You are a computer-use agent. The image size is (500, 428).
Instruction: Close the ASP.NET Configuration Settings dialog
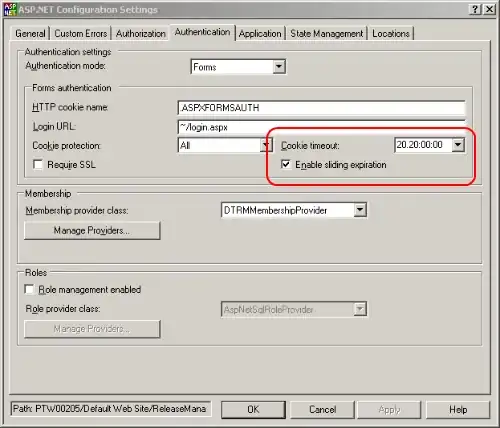(x=489, y=9)
